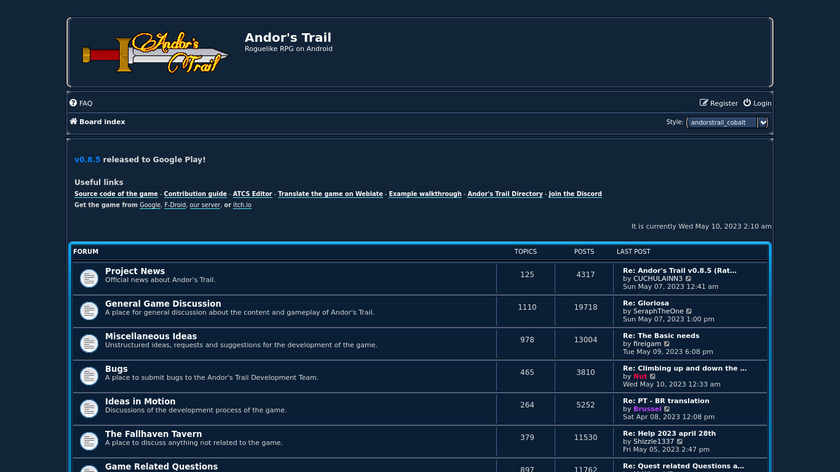View latest post icon by Shizzle1337
Image resolution: width=840 pixels, height=472 pixels.
(x=680, y=441)
